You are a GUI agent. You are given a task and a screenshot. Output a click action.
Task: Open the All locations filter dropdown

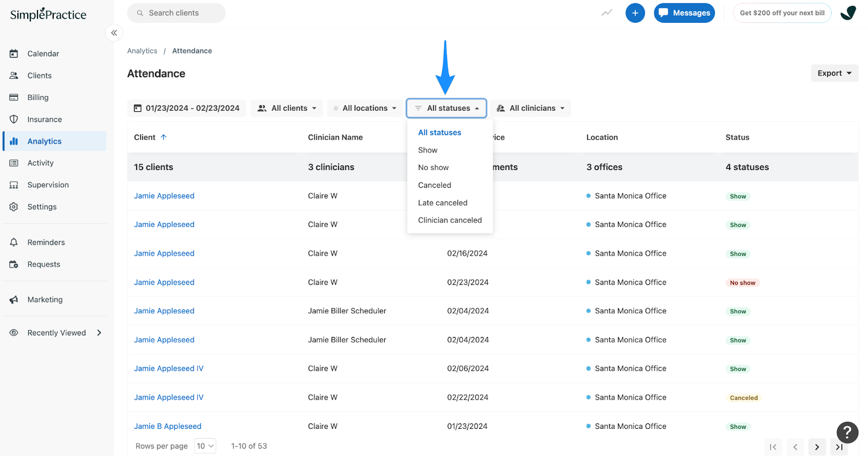[366, 108]
